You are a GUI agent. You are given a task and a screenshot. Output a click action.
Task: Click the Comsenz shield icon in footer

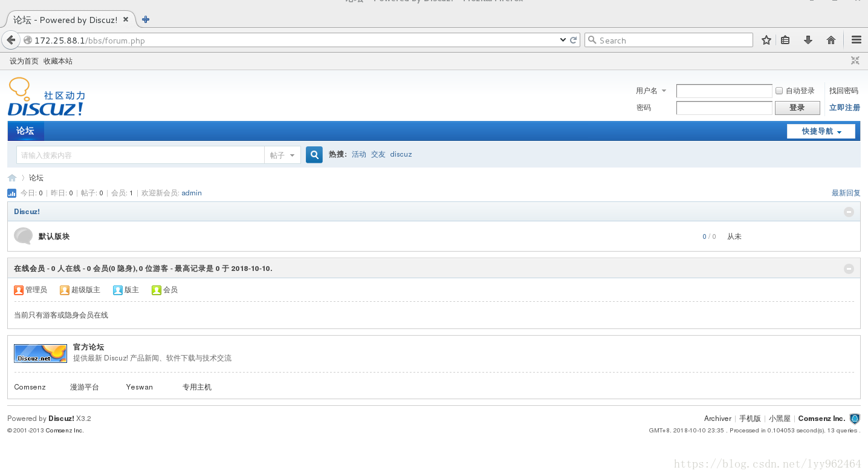click(855, 419)
